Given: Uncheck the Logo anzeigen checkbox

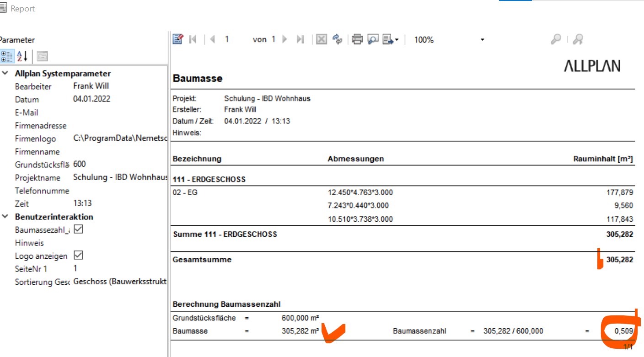Looking at the screenshot, I should (x=78, y=256).
